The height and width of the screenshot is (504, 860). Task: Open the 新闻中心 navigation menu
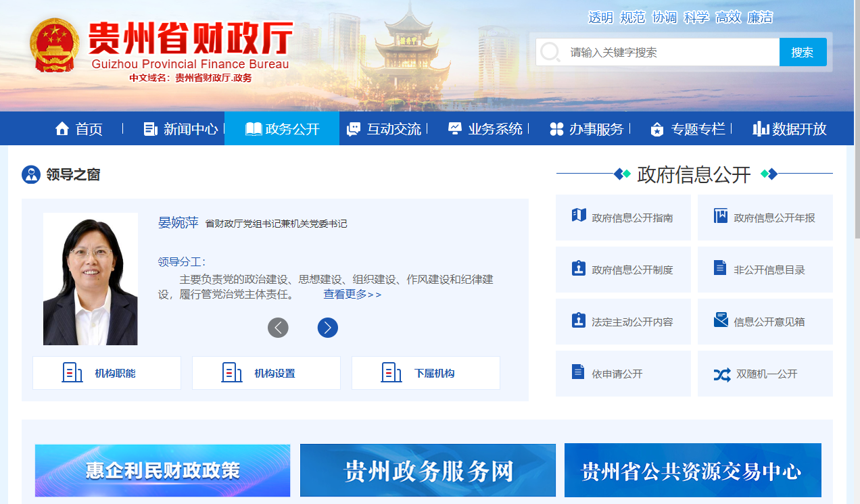click(181, 129)
